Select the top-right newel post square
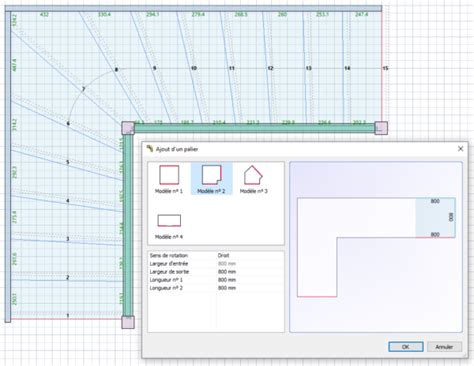The height and width of the screenshot is (366, 474). click(381, 128)
